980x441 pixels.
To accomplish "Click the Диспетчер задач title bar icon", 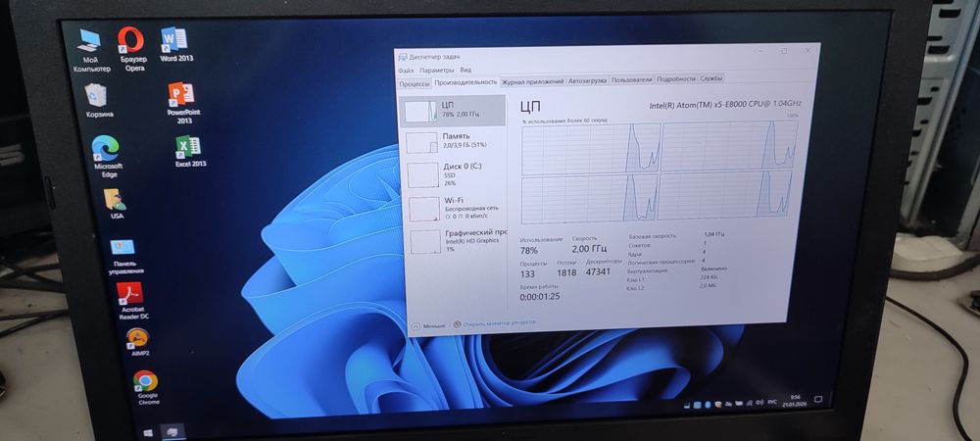I will click(x=404, y=57).
